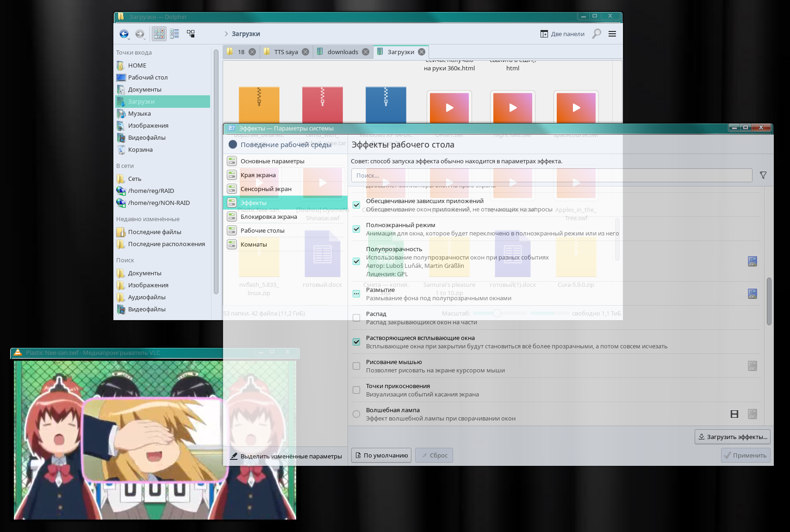
Task: Search Документы under Поиск section
Action: [162, 273]
